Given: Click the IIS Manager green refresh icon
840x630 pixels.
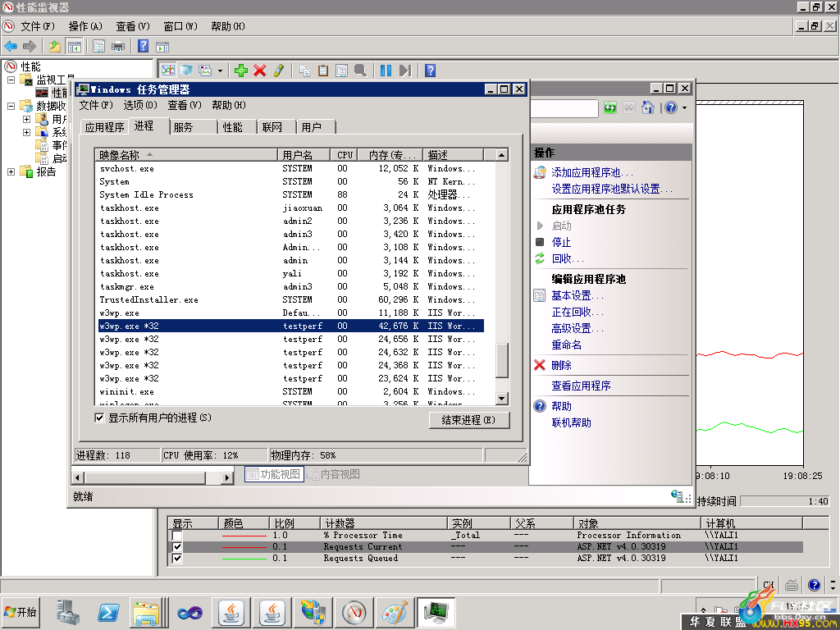Looking at the screenshot, I should pyautogui.click(x=610, y=107).
